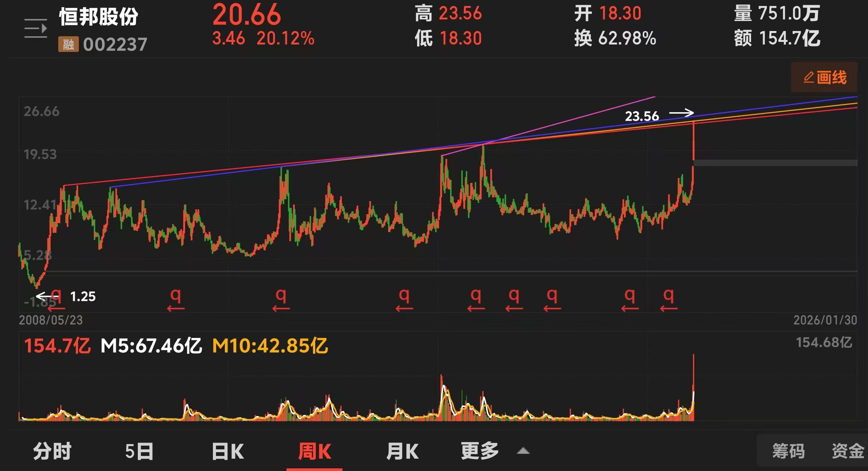
Task: Select the 月K monthly candlestick tab
Action: [x=402, y=451]
